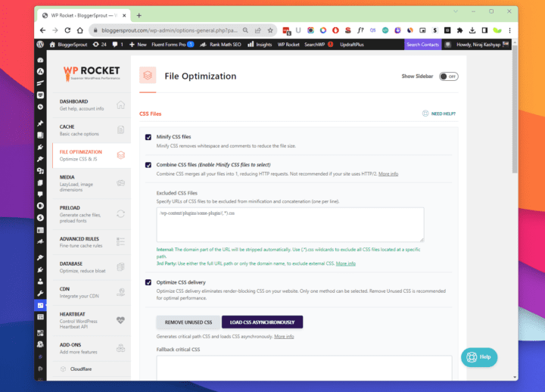Open the Heartbeat settings section

[x=92, y=320]
